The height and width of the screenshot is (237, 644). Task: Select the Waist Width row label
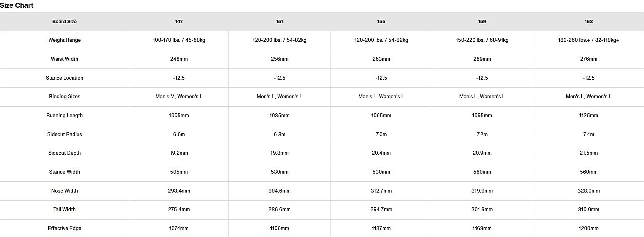point(65,59)
